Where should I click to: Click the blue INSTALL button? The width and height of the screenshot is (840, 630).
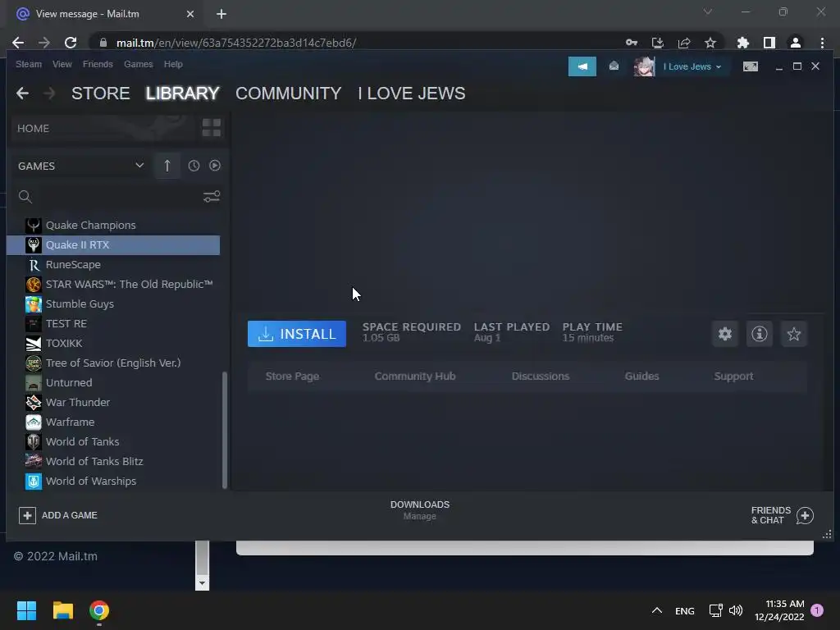[x=297, y=334]
